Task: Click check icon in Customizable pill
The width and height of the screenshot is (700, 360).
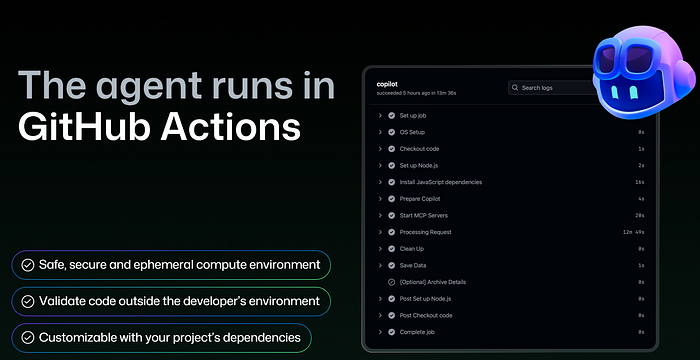Action: [x=28, y=338]
